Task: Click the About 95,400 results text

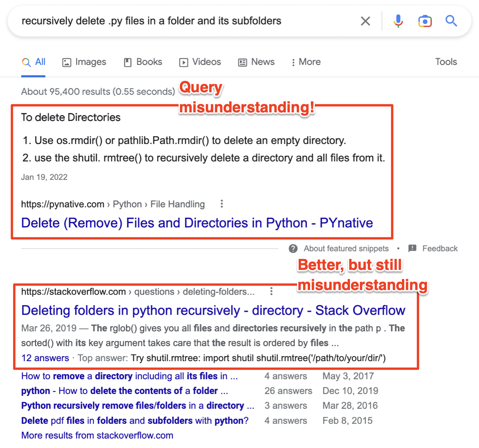Action: 98,91
